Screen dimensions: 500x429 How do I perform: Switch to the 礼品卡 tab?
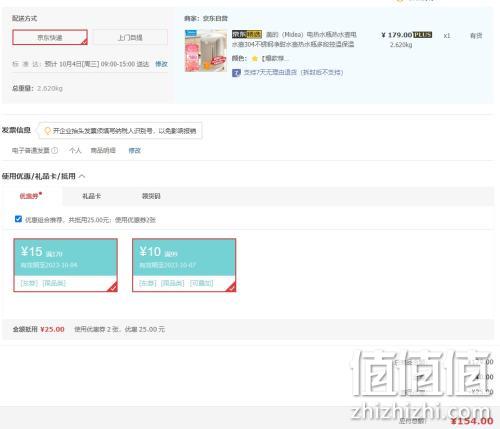(92, 196)
